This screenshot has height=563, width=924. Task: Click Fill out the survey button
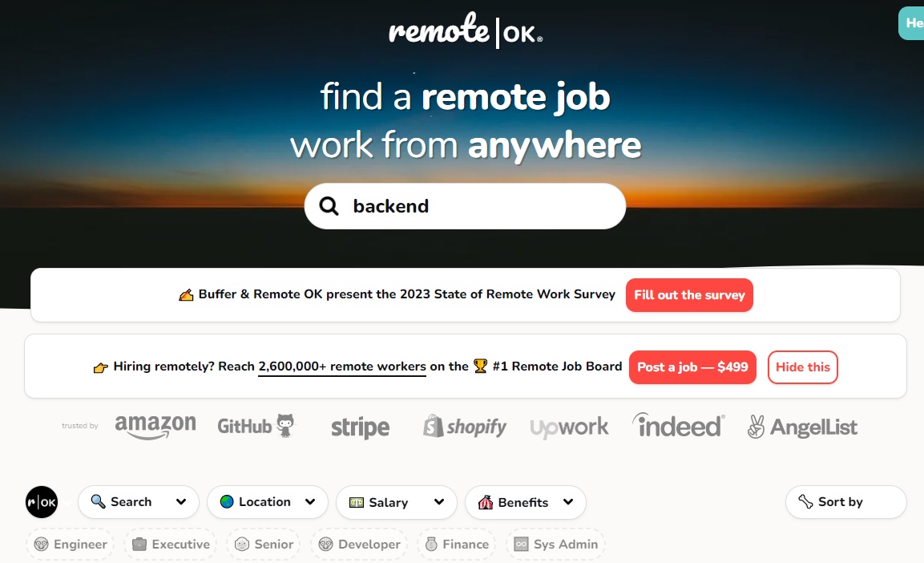[689, 295]
